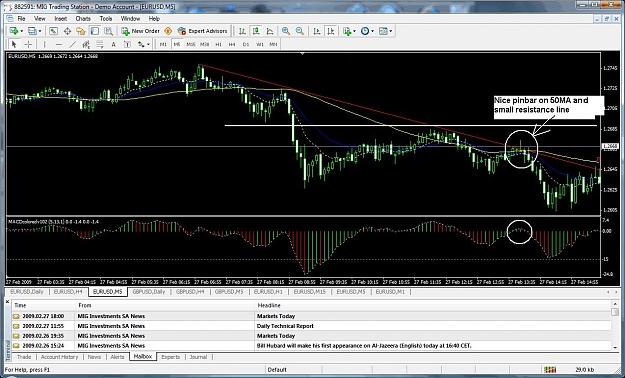Click the Indicators list icon
Viewport: 625px width, 378px height.
(x=346, y=31)
